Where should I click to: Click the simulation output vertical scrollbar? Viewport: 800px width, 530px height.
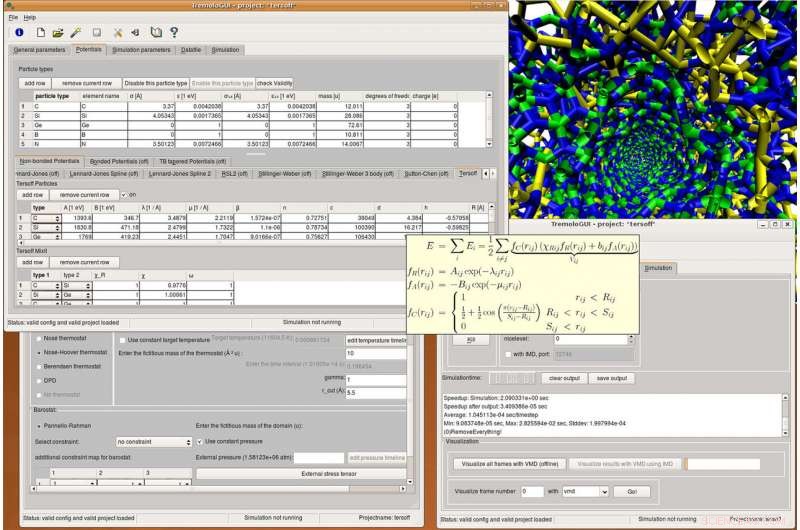[x=787, y=415]
